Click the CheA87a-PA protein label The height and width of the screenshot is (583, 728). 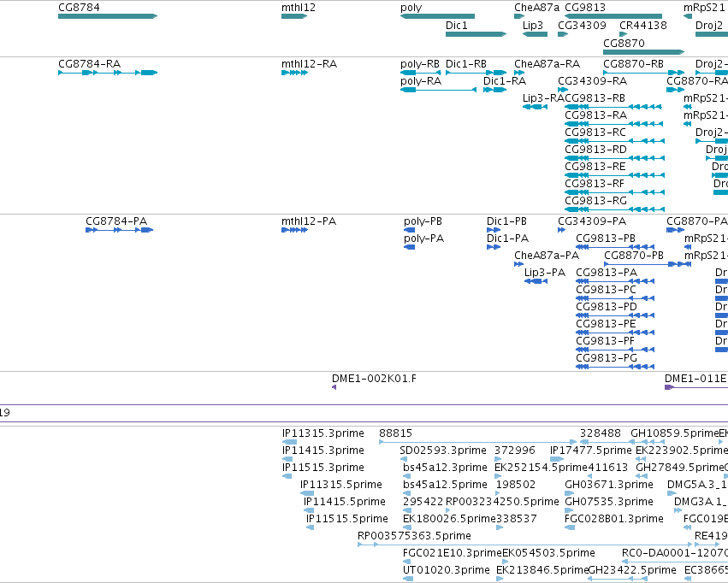547,256
